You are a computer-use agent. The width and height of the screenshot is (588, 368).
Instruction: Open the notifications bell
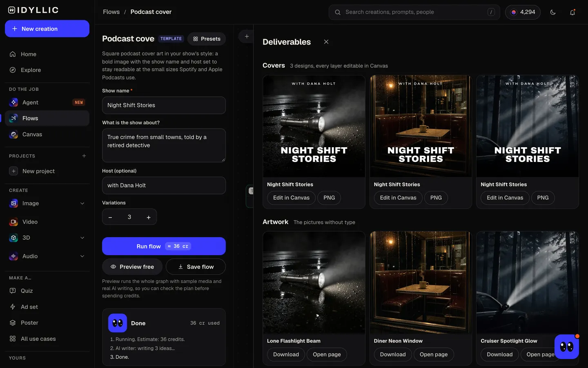[572, 12]
